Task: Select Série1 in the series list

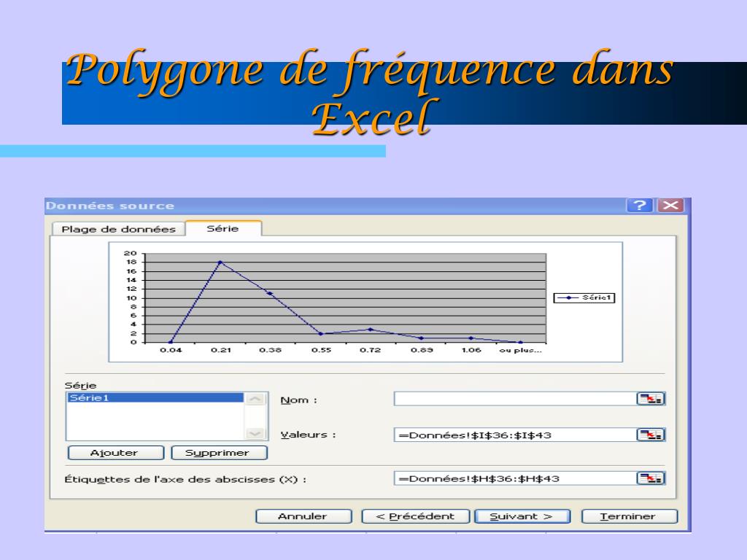Action: tap(155, 397)
